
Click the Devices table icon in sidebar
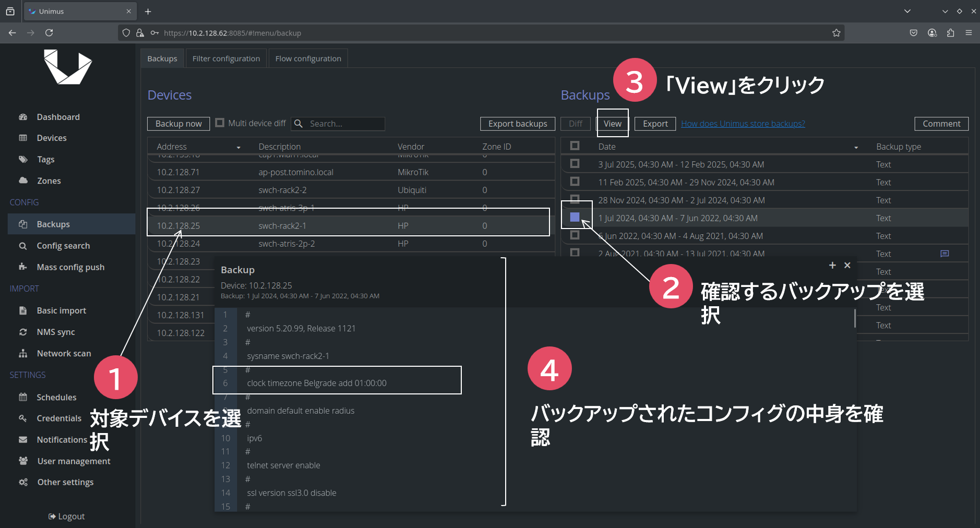point(23,138)
